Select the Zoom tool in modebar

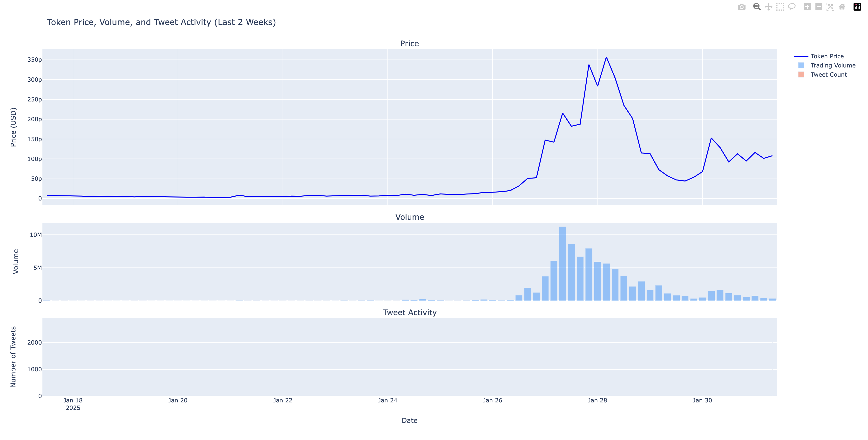757,7
